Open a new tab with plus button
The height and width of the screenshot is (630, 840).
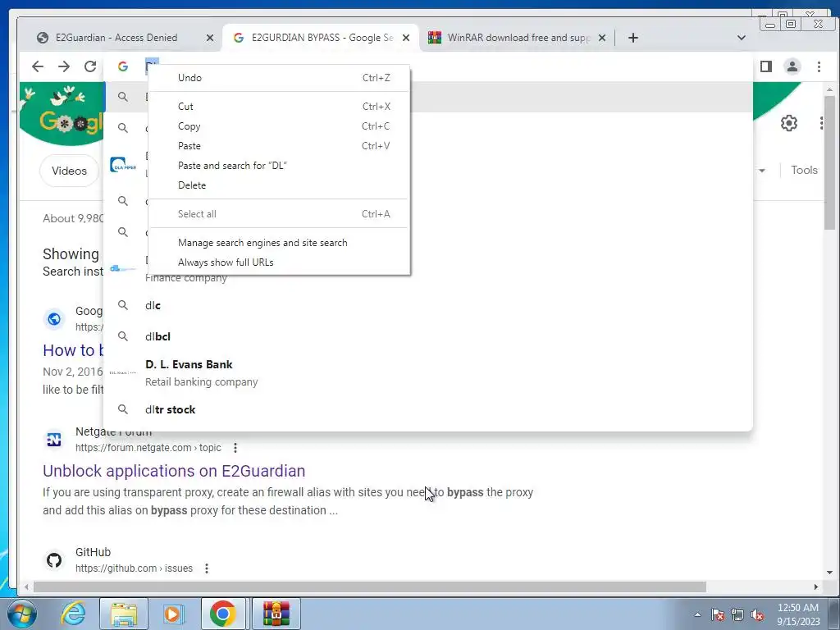pos(632,38)
